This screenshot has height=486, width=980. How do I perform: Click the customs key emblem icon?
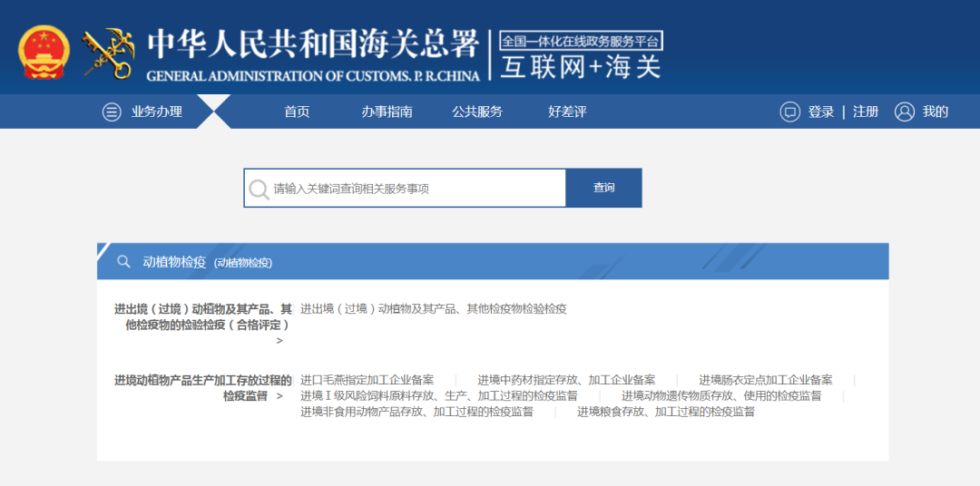[x=108, y=53]
